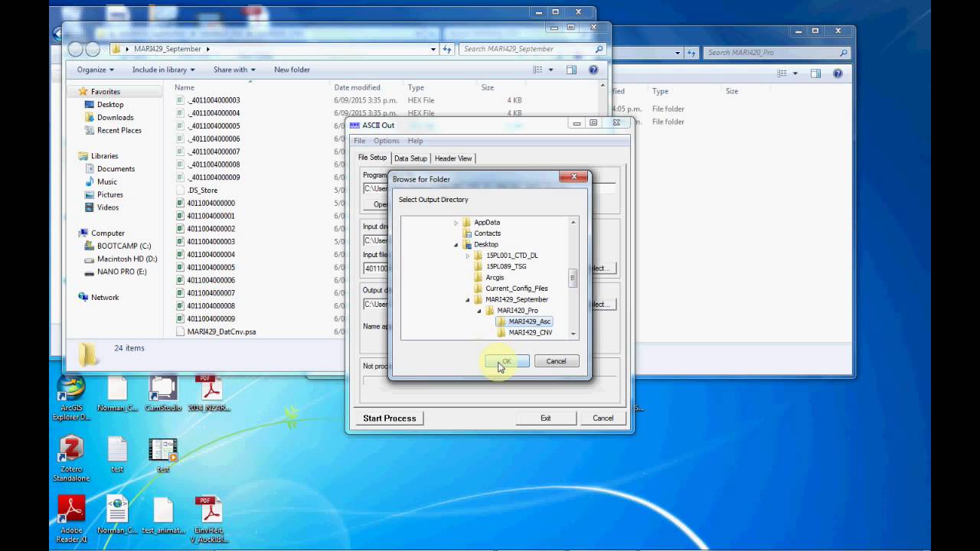
Task: Open the CamStudio desktop shortcut
Action: click(162, 394)
